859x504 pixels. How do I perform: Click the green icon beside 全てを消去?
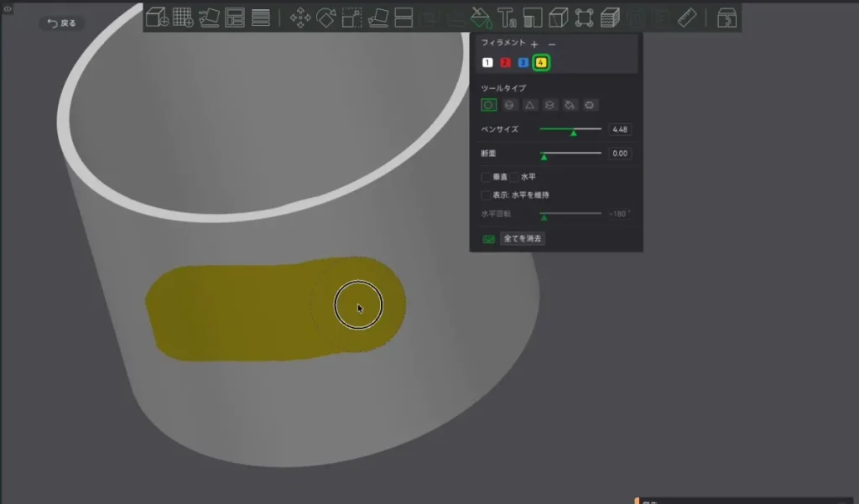[x=488, y=239]
